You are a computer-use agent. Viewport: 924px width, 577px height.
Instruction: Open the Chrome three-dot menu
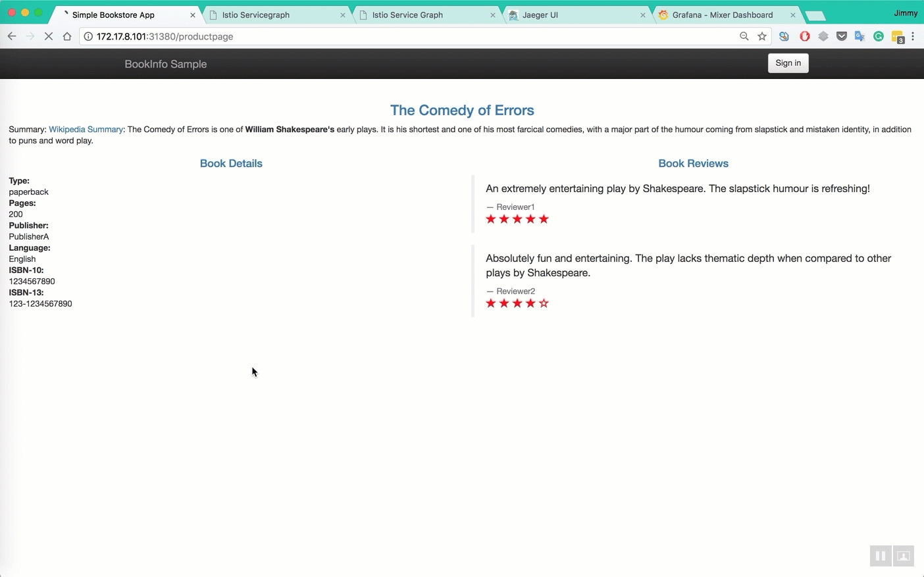tap(913, 36)
